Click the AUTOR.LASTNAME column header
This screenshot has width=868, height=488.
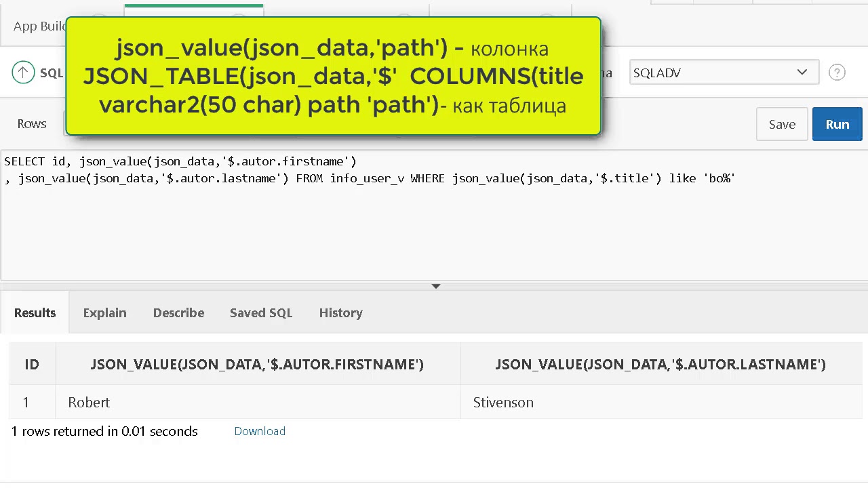(660, 365)
